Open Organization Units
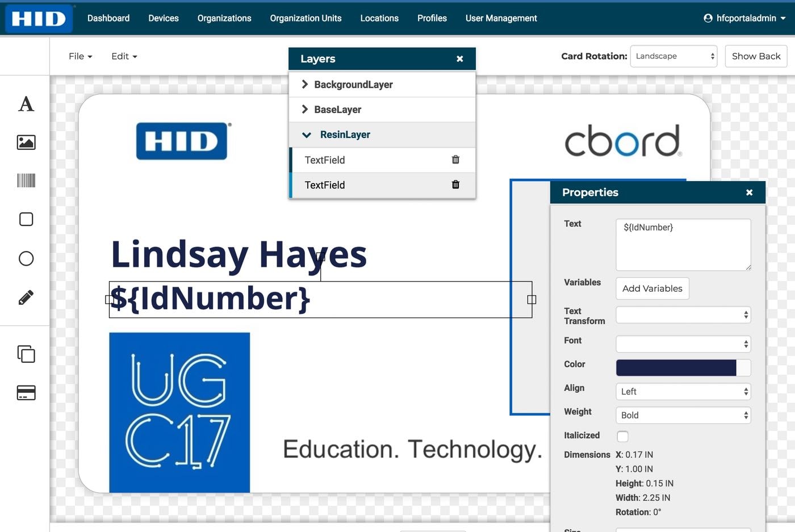795x532 pixels. pyautogui.click(x=306, y=18)
